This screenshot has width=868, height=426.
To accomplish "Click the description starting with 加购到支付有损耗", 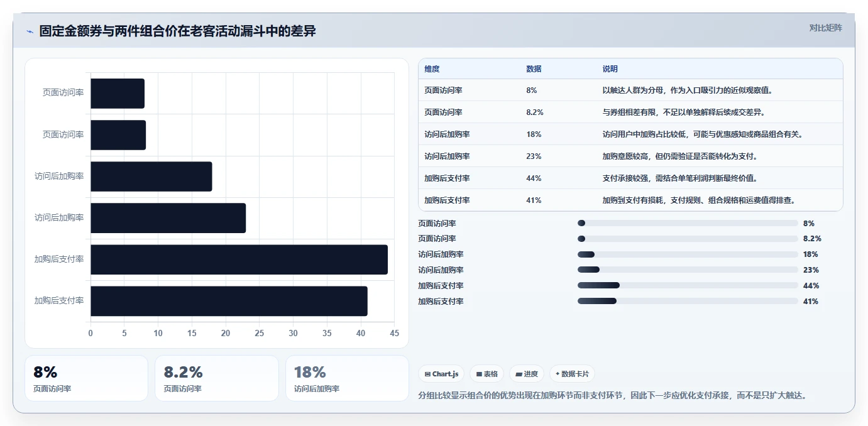I will coord(700,200).
